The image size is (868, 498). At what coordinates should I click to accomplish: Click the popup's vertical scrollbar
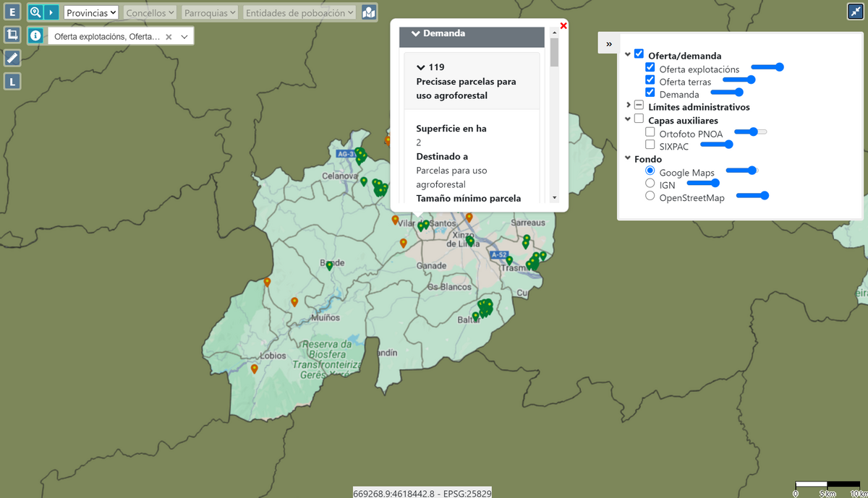tap(554, 116)
